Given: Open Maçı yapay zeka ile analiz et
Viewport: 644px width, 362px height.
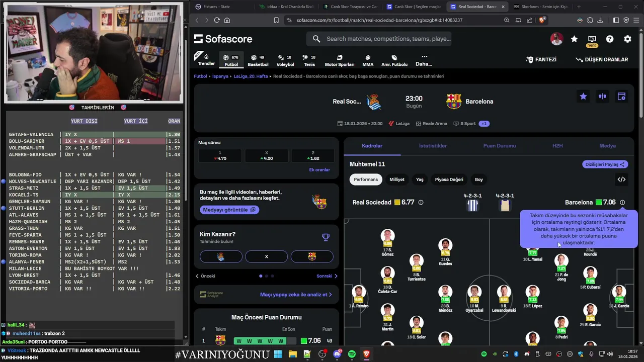Looking at the screenshot, I should click(x=296, y=295).
